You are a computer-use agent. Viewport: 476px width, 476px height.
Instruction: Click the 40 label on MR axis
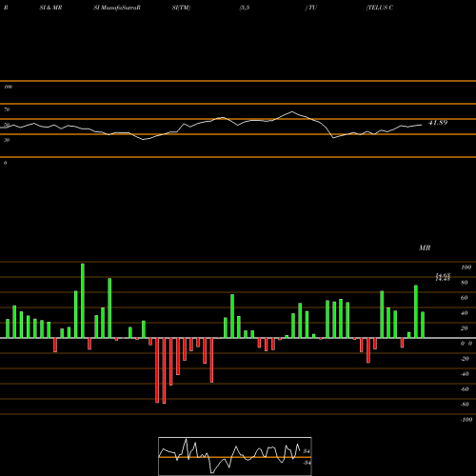(465, 313)
